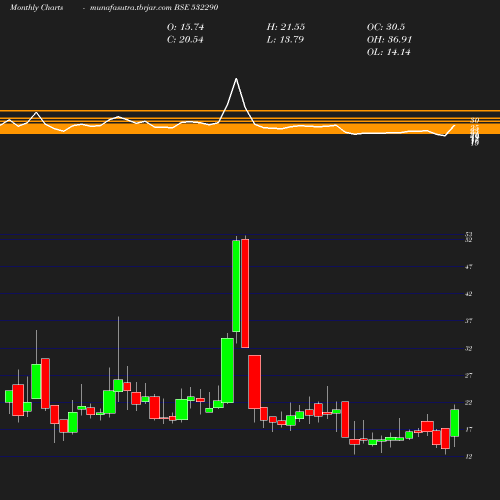Click the munafasutra.tbrjar.com site label
The image size is (500, 500).
point(131,7)
